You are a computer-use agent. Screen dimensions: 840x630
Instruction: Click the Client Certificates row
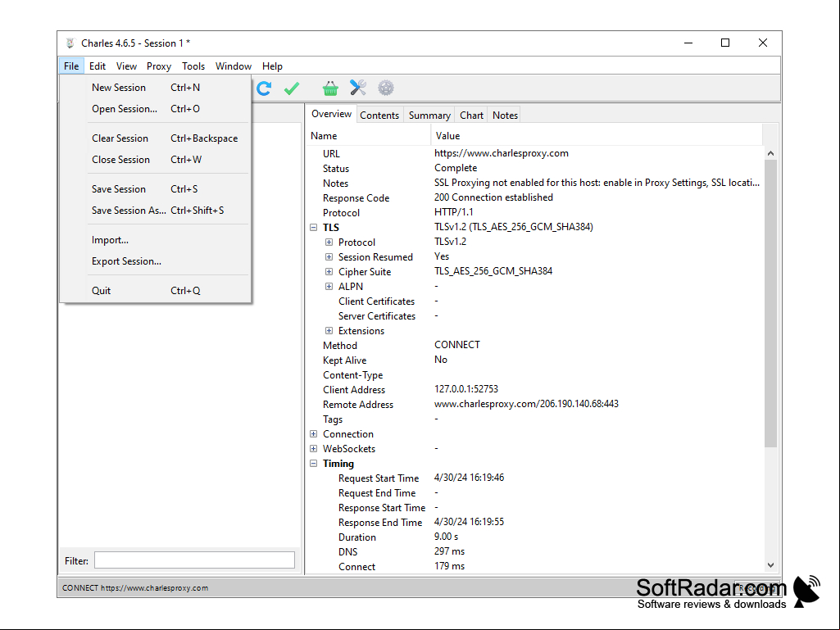click(536, 301)
